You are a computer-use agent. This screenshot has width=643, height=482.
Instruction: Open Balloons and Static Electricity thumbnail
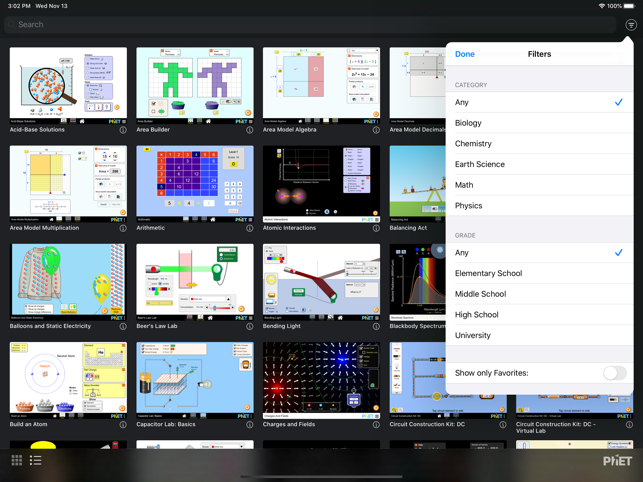tap(68, 282)
